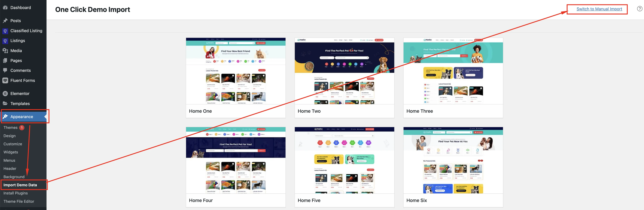The image size is (644, 210).
Task: Click the Classified Listing sidebar icon
Action: click(x=5, y=31)
